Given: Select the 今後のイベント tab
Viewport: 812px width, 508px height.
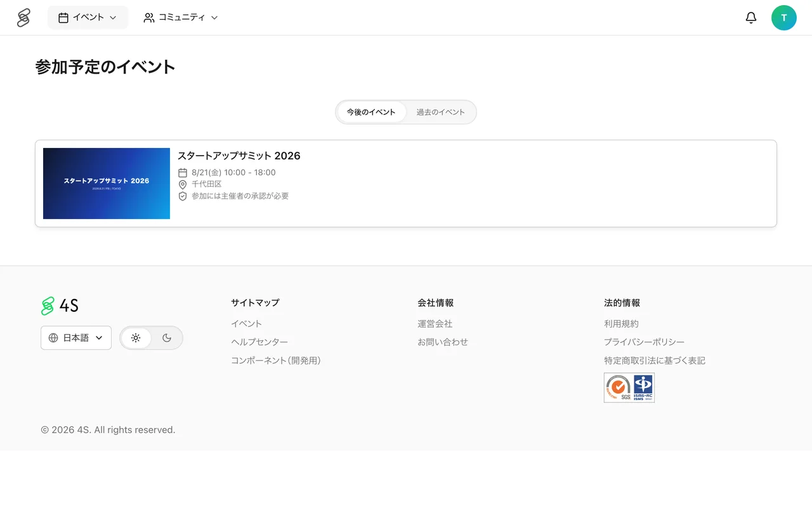Looking at the screenshot, I should pyautogui.click(x=371, y=112).
